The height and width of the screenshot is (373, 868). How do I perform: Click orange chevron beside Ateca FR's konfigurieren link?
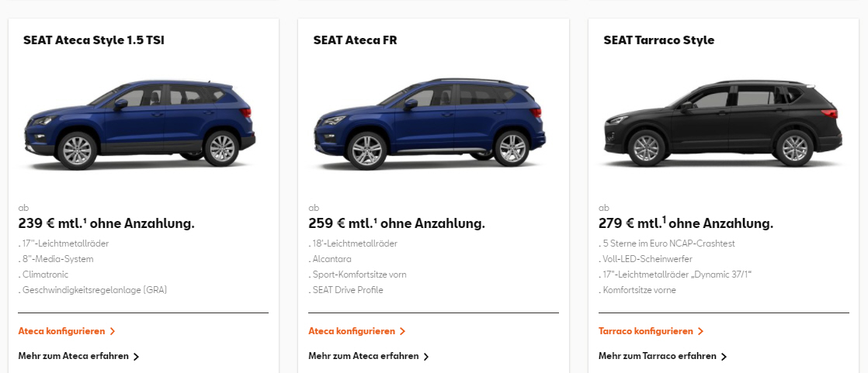[x=402, y=331]
